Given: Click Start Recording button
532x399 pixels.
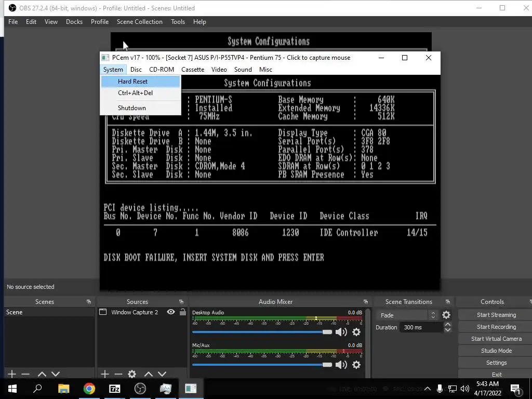Looking at the screenshot, I should (496, 327).
